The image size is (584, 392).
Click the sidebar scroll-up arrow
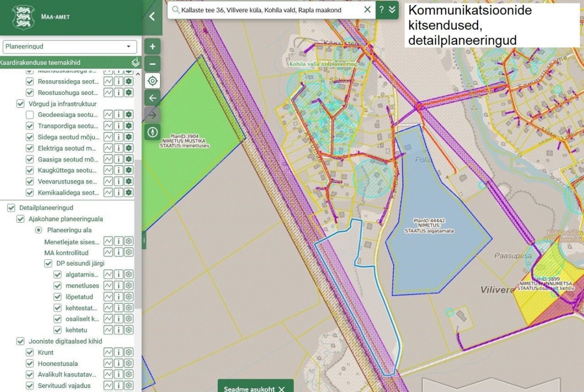(138, 74)
